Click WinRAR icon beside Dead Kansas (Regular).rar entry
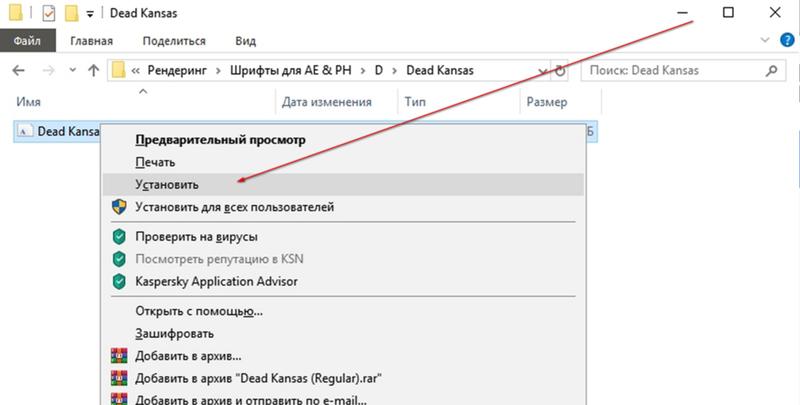This screenshot has height=405, width=800. click(119, 378)
